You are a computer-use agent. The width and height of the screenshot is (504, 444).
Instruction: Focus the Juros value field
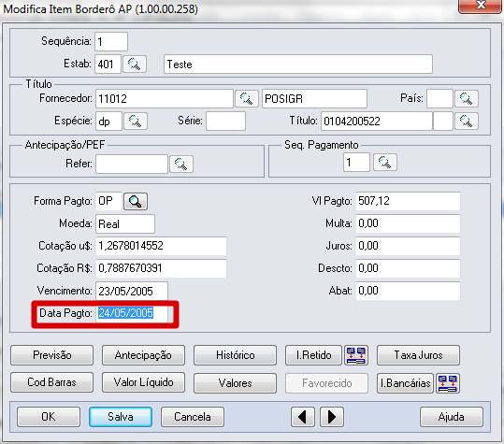pos(408,246)
